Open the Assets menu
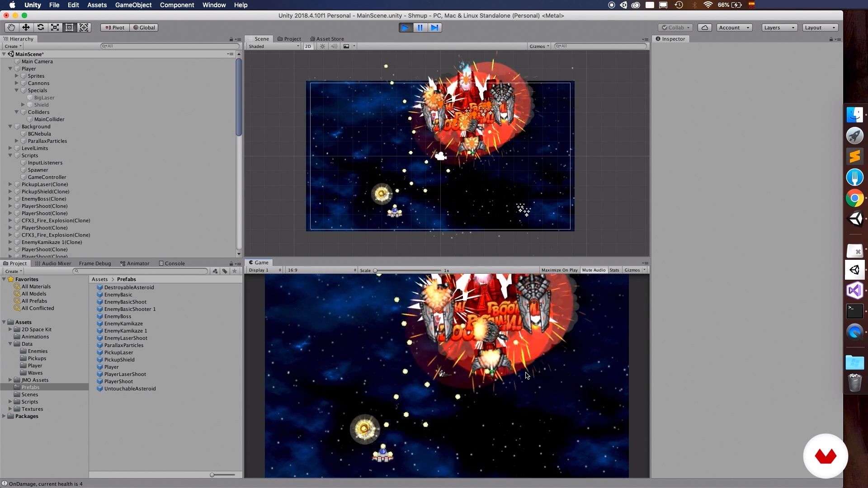Screen dimensions: 868x488 pos(97,5)
